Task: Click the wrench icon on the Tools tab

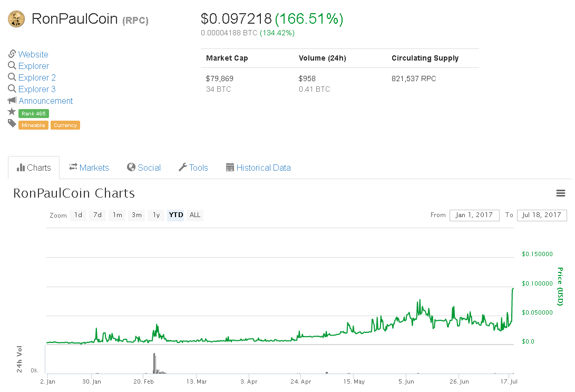Action: pyautogui.click(x=183, y=167)
